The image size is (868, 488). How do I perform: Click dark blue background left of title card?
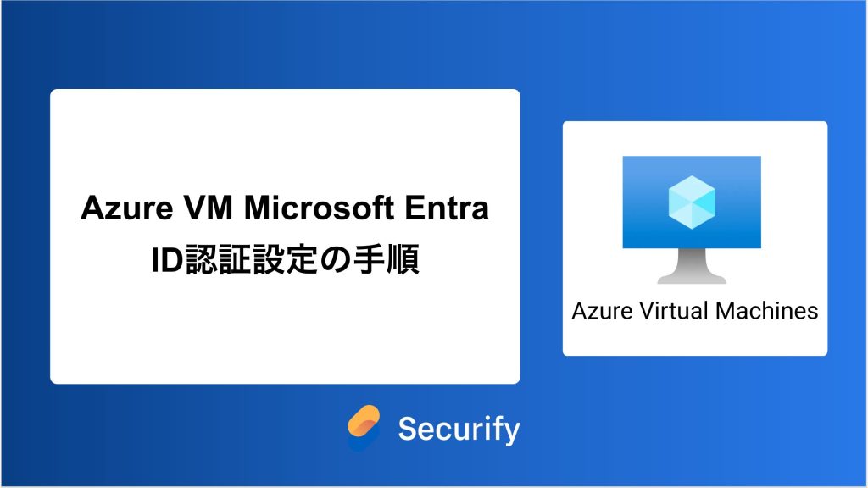click(x=25, y=236)
